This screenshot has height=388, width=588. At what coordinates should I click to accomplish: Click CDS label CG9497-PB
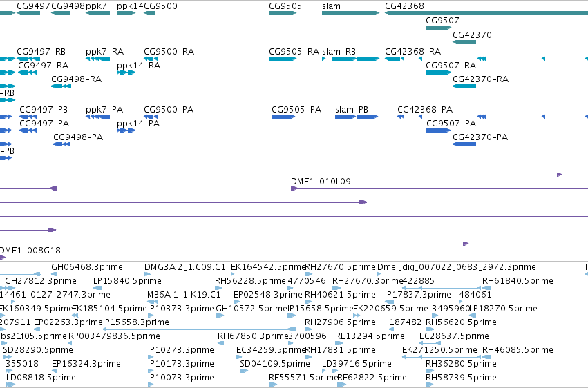tap(44, 110)
